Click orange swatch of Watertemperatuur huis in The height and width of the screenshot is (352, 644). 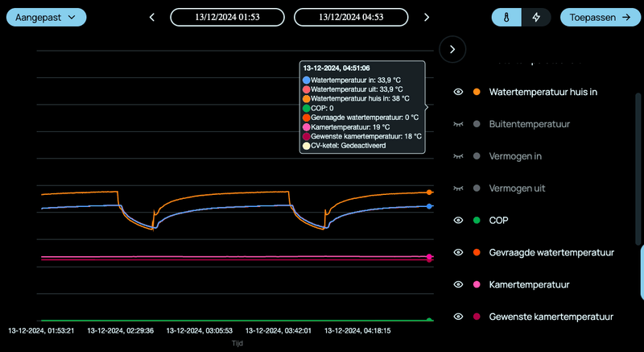(x=477, y=92)
